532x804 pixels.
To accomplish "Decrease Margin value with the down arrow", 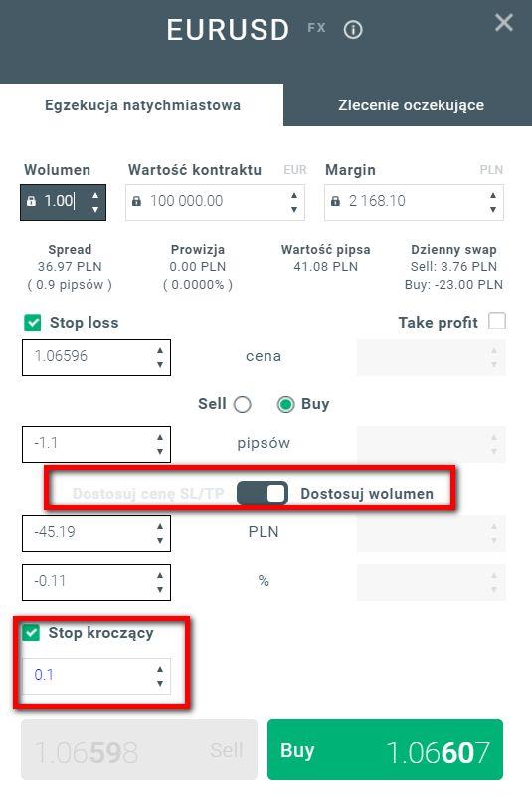I will 493,209.
